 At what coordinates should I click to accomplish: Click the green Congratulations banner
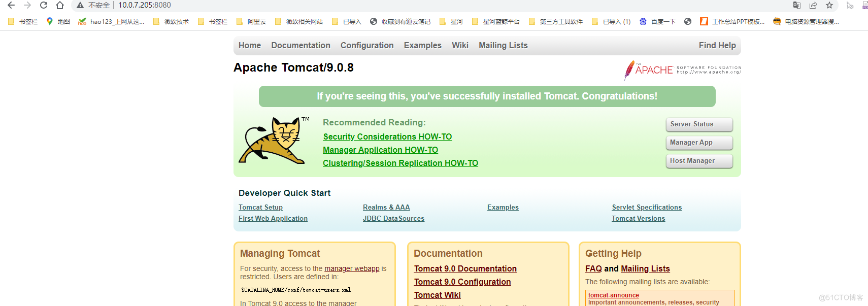(487, 96)
